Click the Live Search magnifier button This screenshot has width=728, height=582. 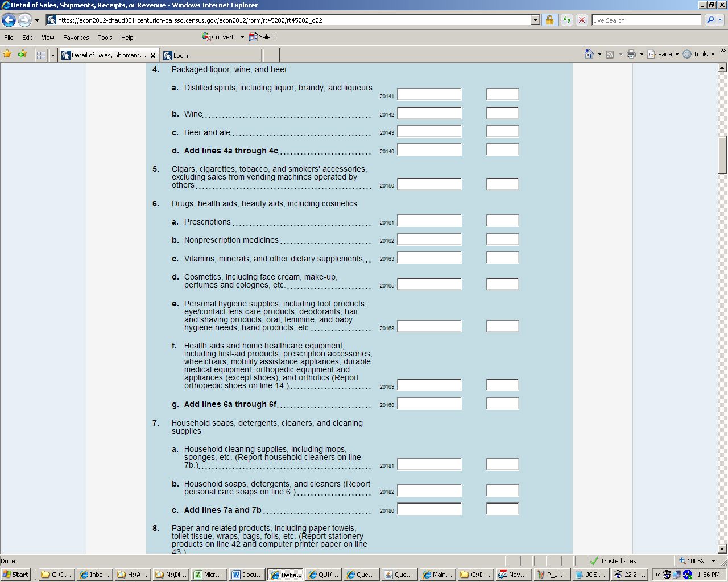coord(710,20)
